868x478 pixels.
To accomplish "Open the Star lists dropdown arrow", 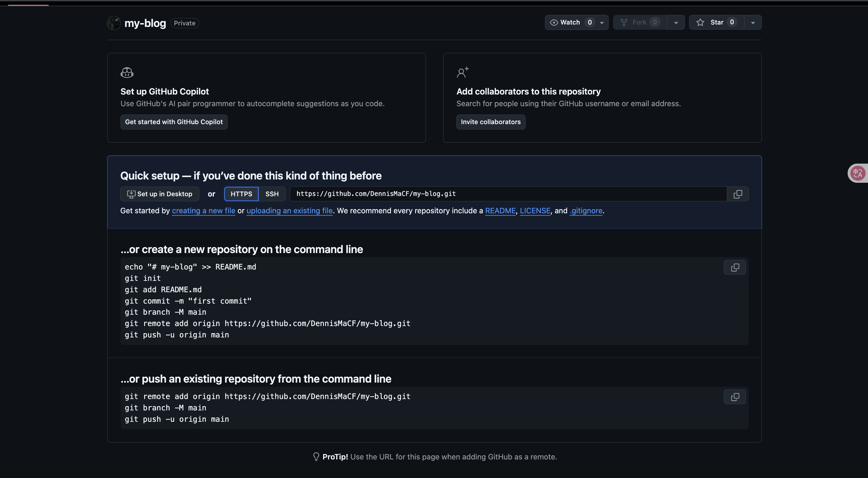I will [753, 23].
